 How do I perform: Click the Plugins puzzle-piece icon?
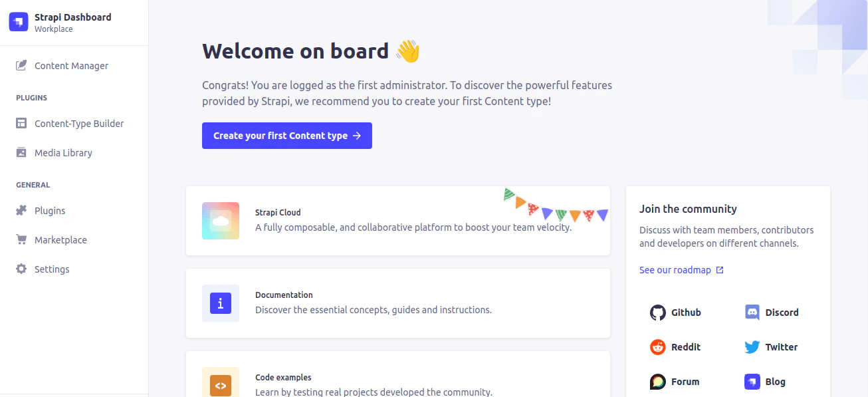21,210
